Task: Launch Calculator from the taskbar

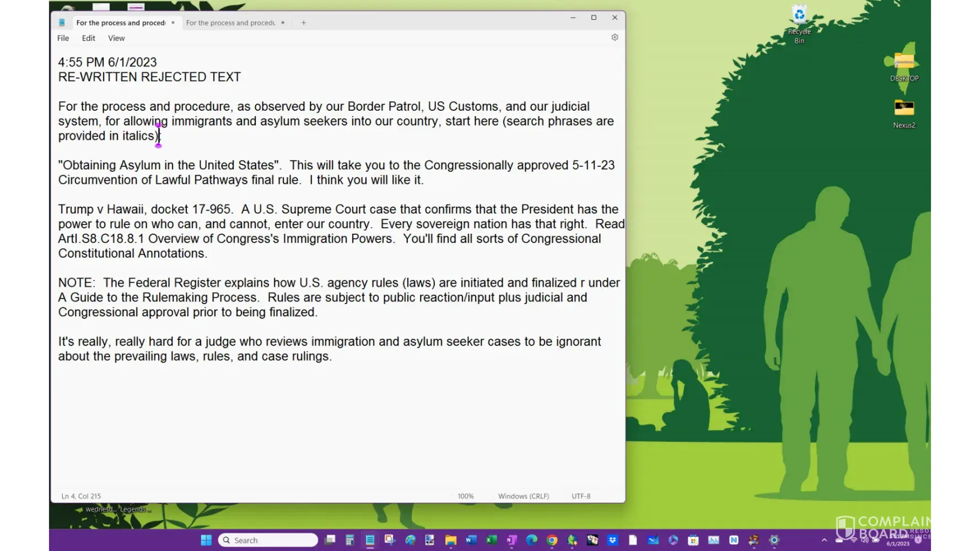Action: pos(349,540)
